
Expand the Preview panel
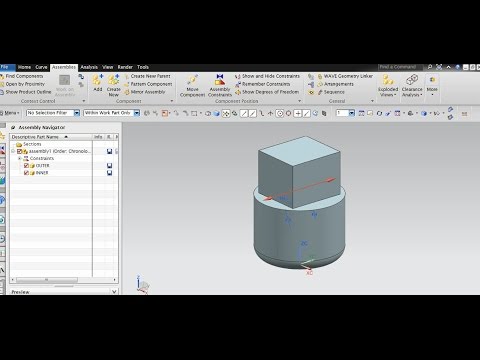[x=114, y=292]
